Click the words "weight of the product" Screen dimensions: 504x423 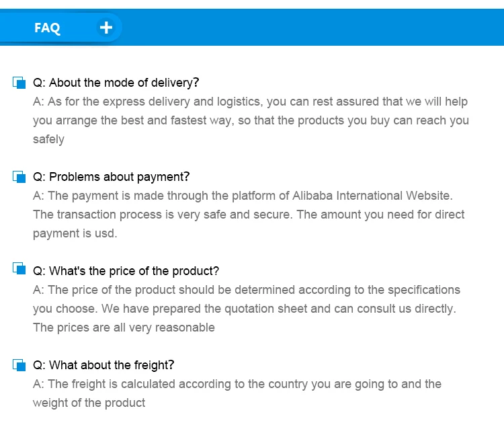tap(89, 403)
